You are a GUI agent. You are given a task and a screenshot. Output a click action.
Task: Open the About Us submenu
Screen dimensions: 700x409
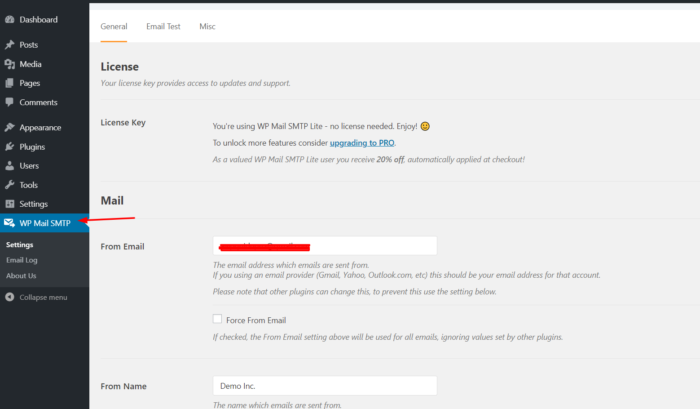pyautogui.click(x=21, y=276)
